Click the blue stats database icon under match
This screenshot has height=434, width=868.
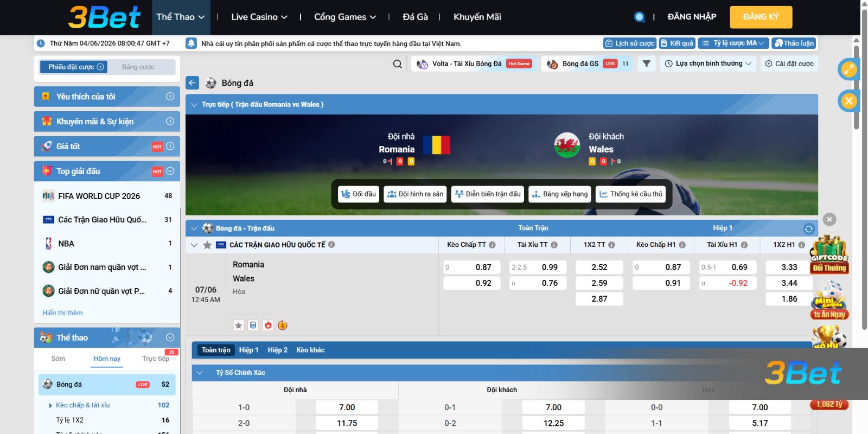point(253,325)
